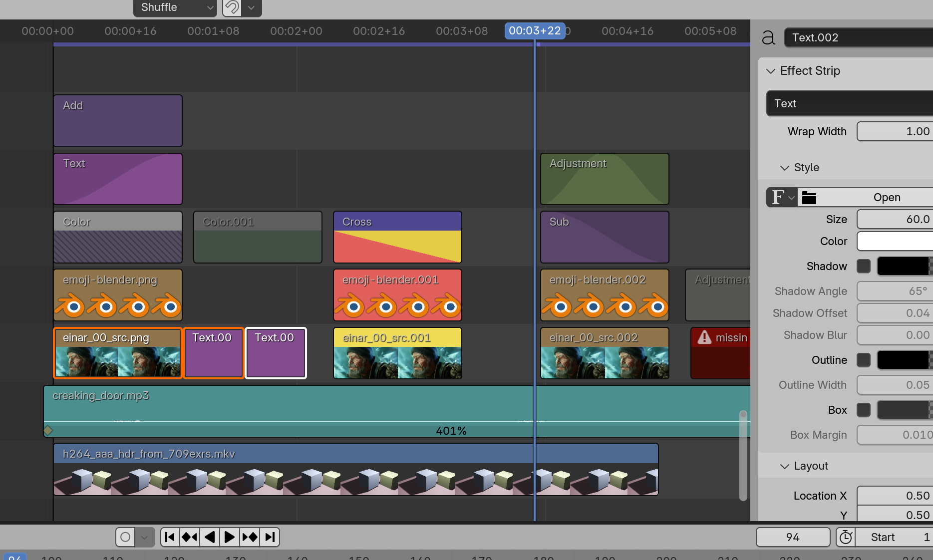Jump to next keyframe

250,537
